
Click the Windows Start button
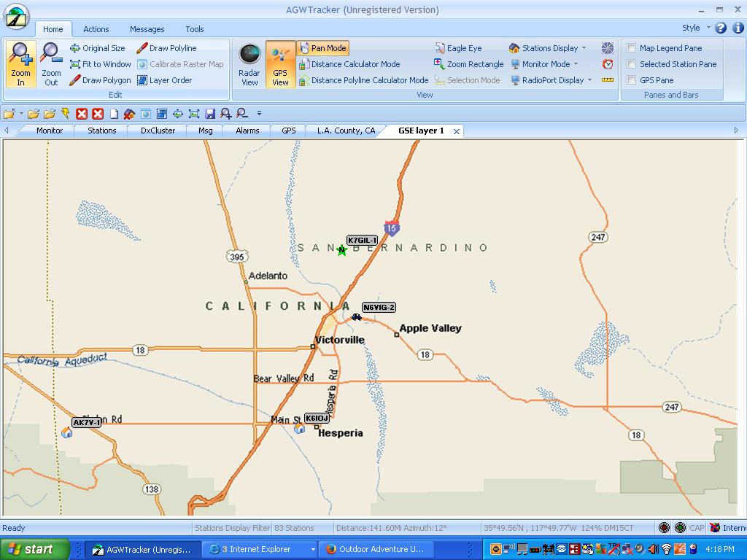(34, 549)
